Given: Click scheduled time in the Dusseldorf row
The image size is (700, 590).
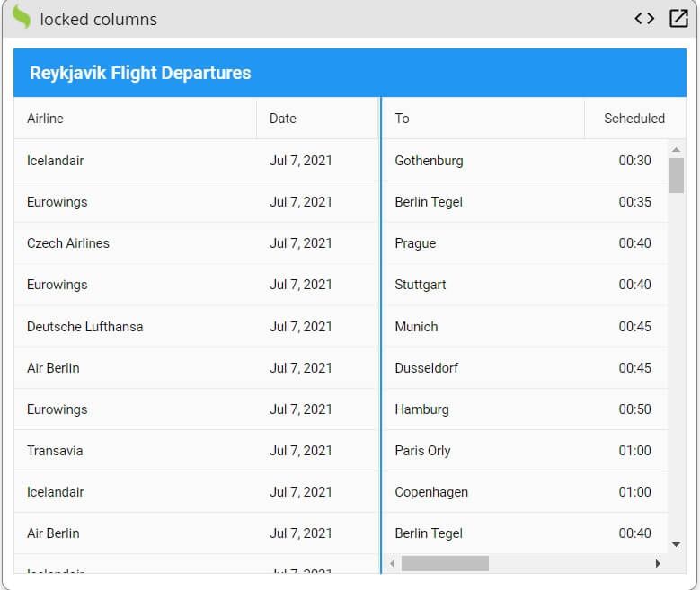Looking at the screenshot, I should tap(634, 368).
